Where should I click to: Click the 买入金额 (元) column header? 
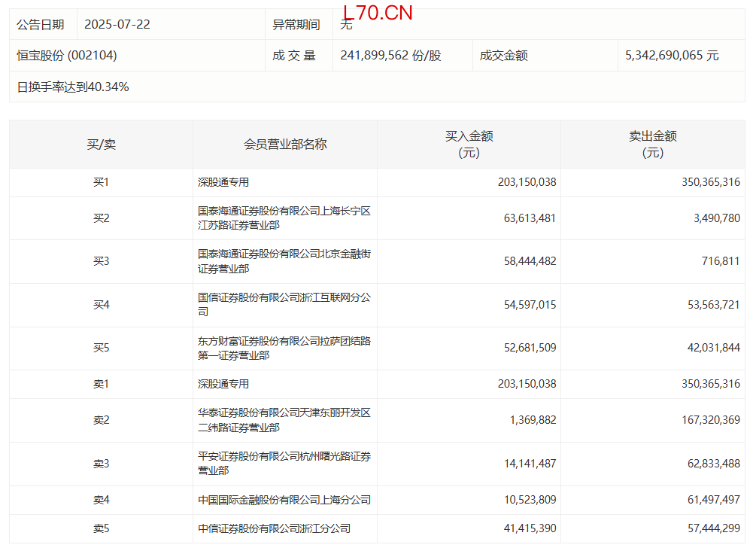point(469,145)
